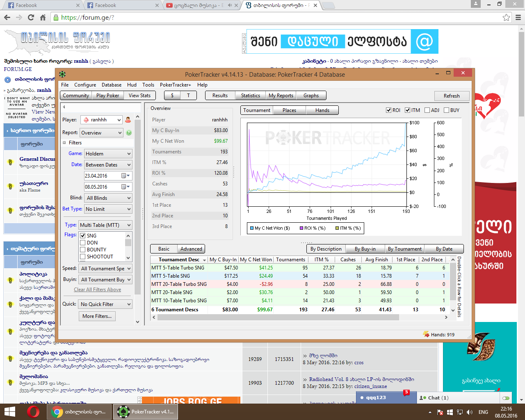This screenshot has height=420, width=525.
Task: Collapse the filter sidebar using the small arrow
Action: 64,107
